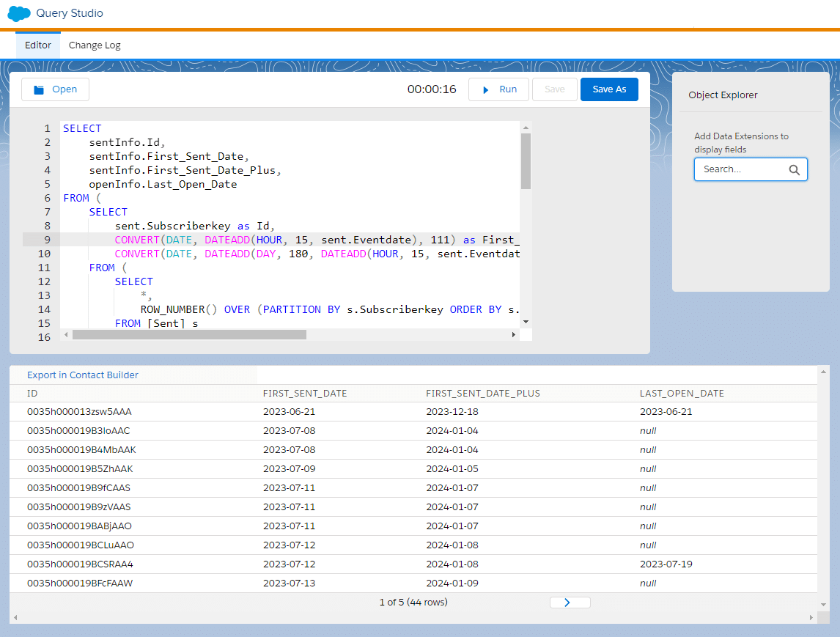This screenshot has width=840, height=637.
Task: Switch to the Change Log tab
Action: click(x=95, y=45)
